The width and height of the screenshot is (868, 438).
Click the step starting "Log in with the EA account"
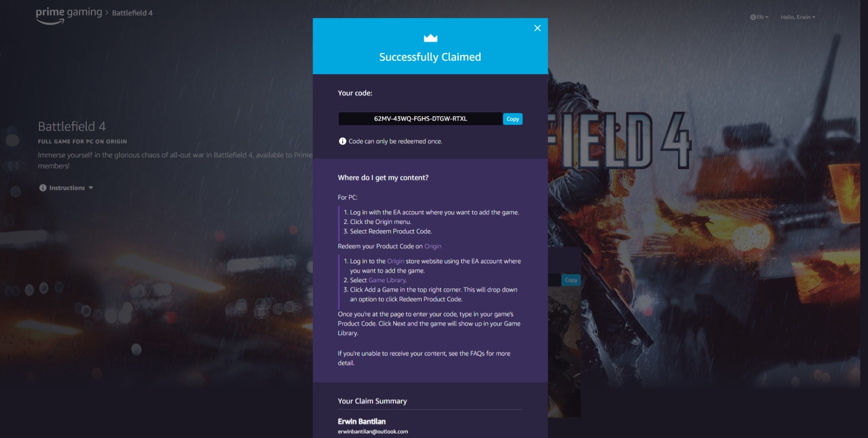pyautogui.click(x=434, y=212)
